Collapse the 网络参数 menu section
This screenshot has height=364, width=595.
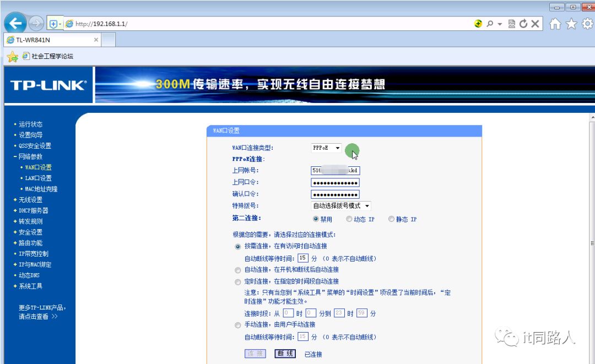coord(30,156)
